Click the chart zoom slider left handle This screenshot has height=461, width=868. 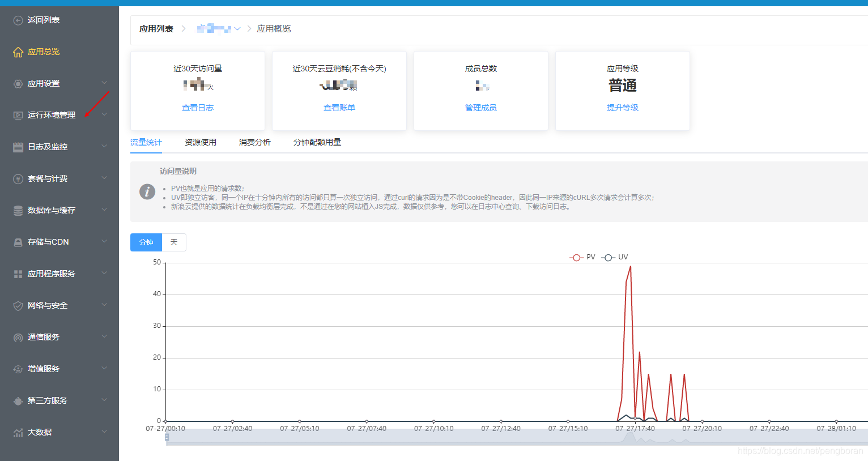167,437
